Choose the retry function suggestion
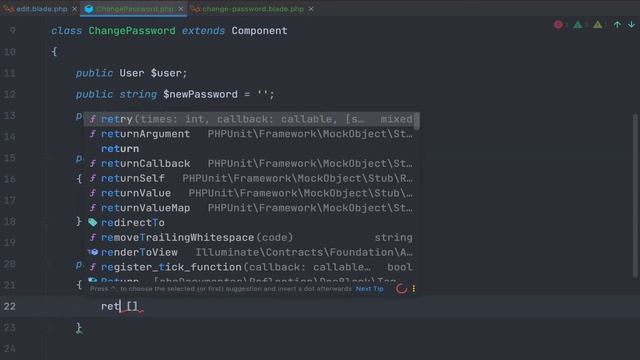The height and width of the screenshot is (360, 640). coord(250,119)
